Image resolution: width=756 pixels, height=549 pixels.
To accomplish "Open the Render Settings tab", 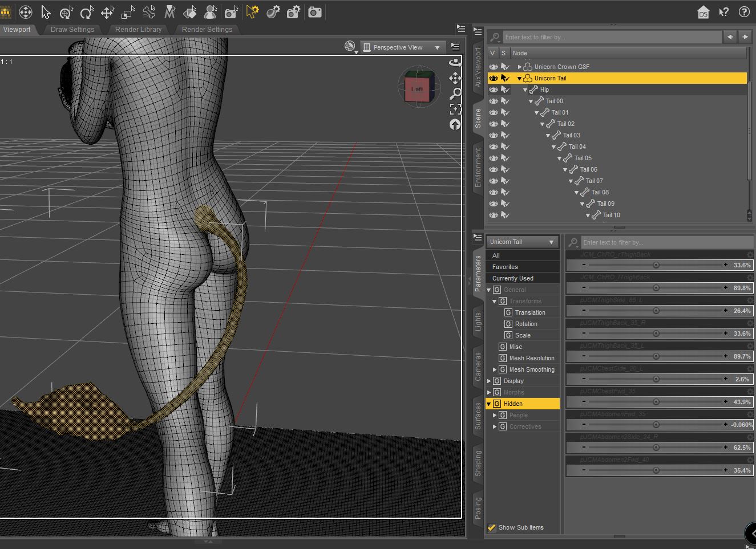I will (x=207, y=30).
